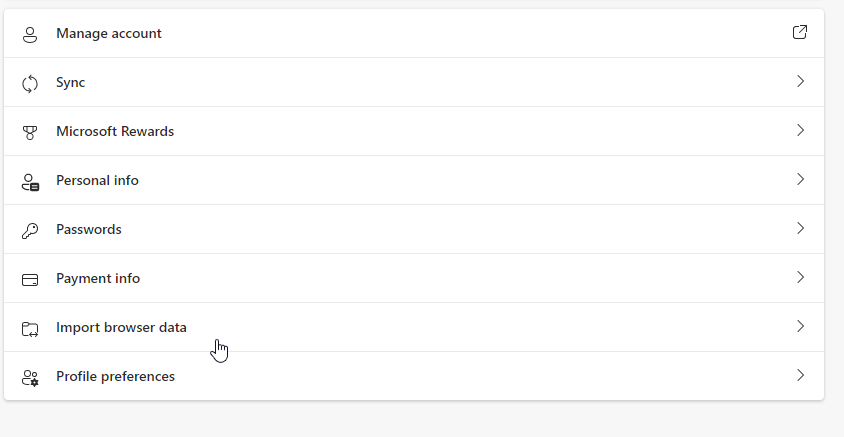
Task: Expand the Sync row chevron
Action: (x=800, y=81)
